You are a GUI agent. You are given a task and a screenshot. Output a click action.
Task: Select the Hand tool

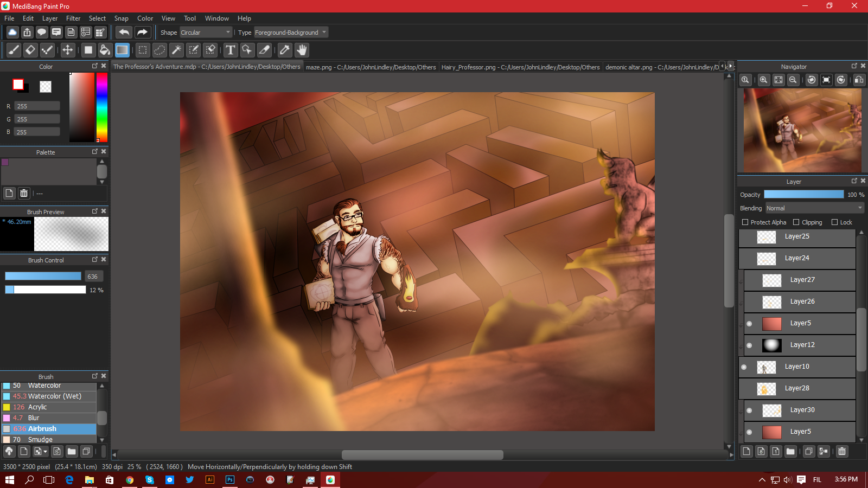302,50
